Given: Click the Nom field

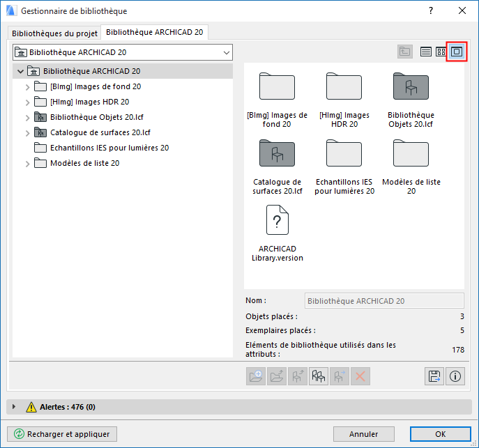Looking at the screenshot, I should [384, 301].
